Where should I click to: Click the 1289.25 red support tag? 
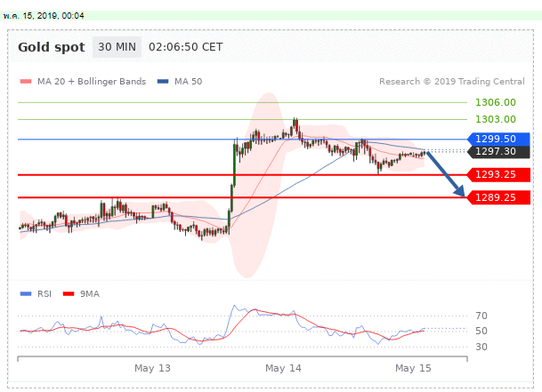click(x=498, y=197)
